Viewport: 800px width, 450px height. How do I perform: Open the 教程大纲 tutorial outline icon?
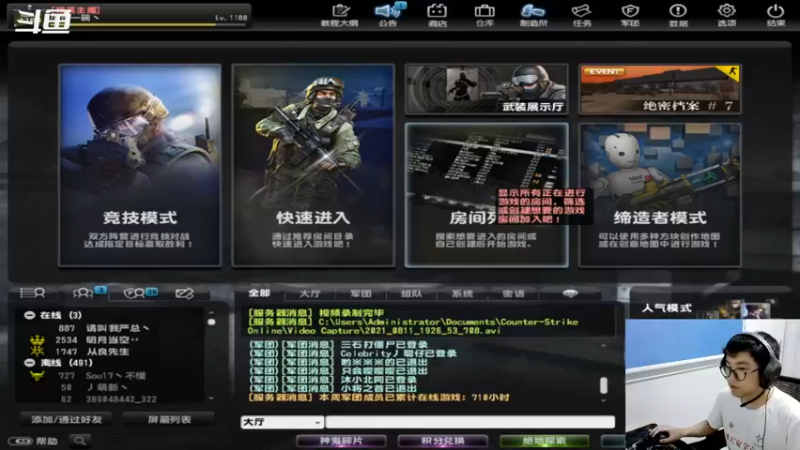(339, 15)
